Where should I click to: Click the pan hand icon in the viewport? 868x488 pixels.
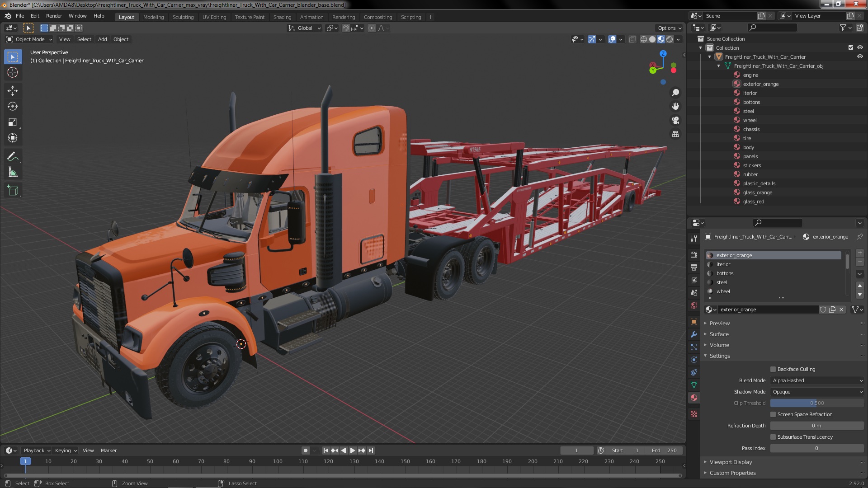675,106
